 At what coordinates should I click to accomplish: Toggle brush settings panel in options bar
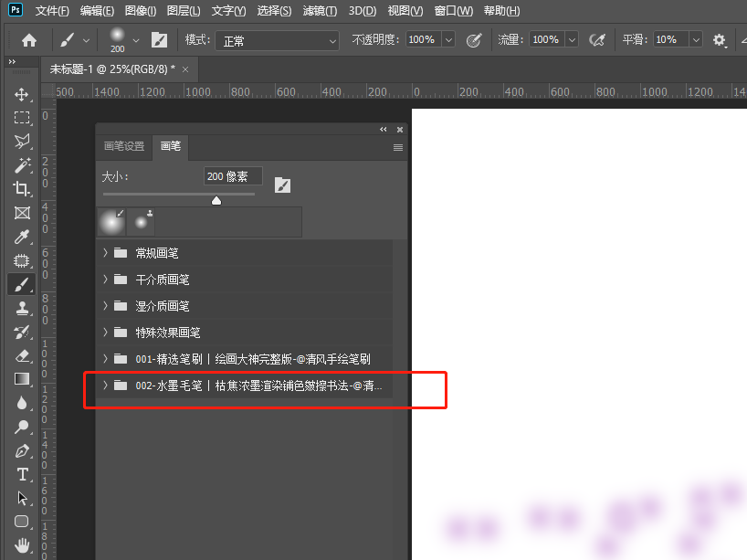159,40
